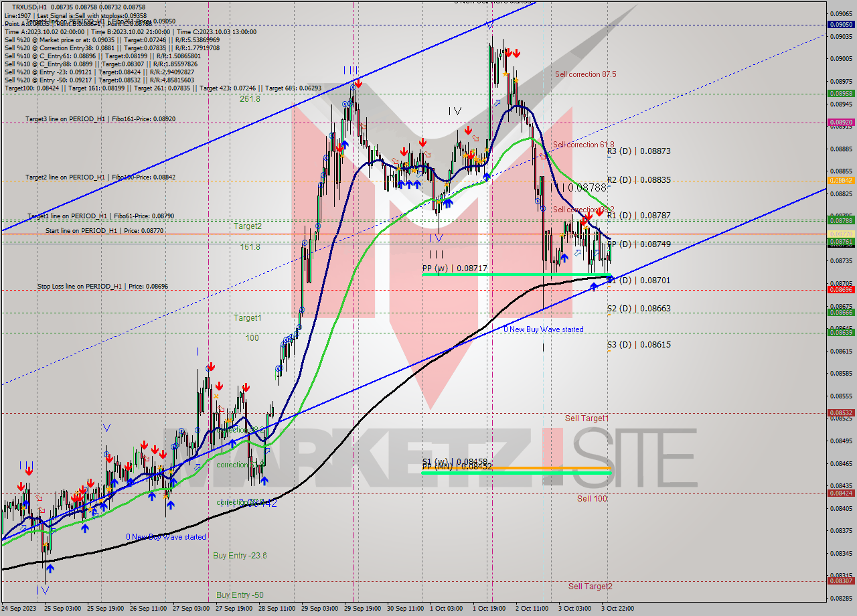The image size is (857, 616).
Task: Select the 'Sell correction 87.5' label
Action: [585, 74]
